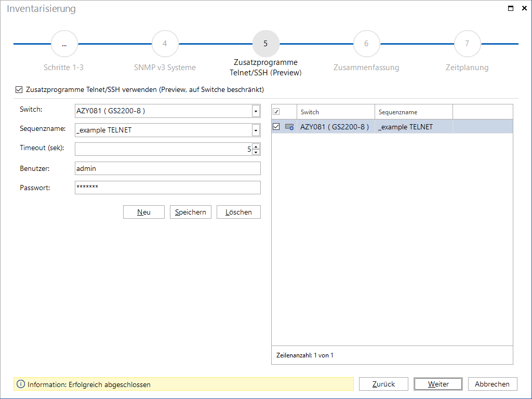Click the Switch combo box text AZY081
The width and height of the screenshot is (532, 399).
pos(164,111)
